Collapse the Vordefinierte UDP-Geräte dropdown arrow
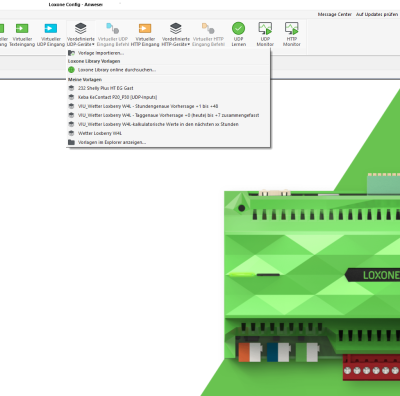 [x=93, y=44]
